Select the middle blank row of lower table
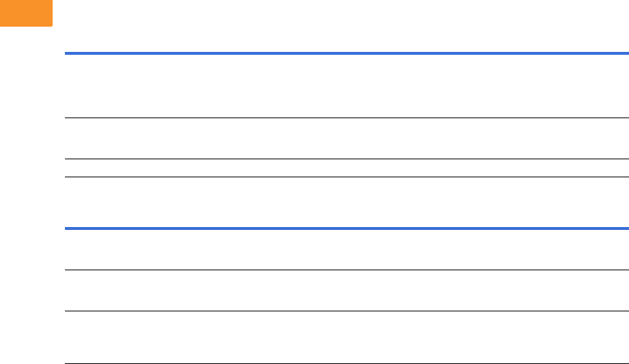Image resolution: width=629 pixels, height=364 pixels. click(347, 290)
